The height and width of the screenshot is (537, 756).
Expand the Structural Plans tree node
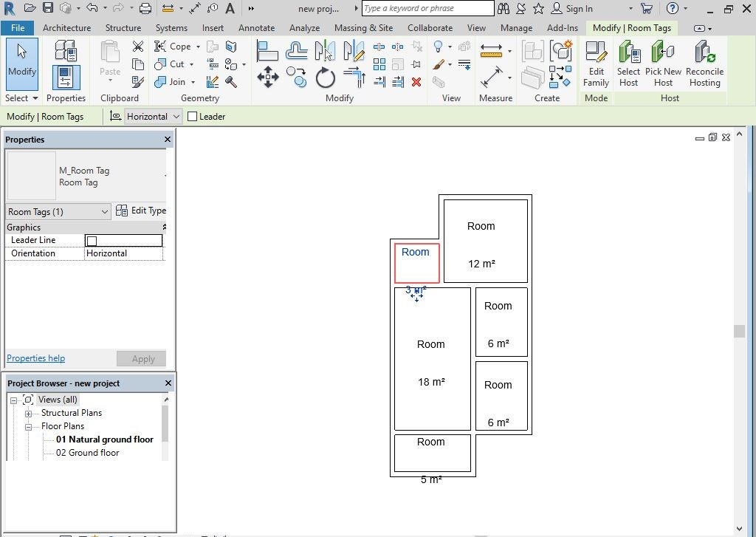coord(29,414)
